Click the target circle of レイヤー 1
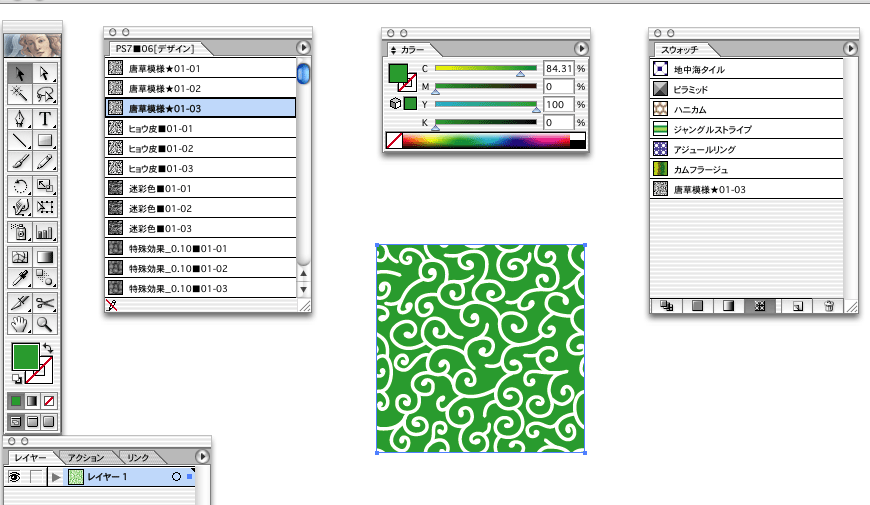870x505 pixels. click(176, 477)
